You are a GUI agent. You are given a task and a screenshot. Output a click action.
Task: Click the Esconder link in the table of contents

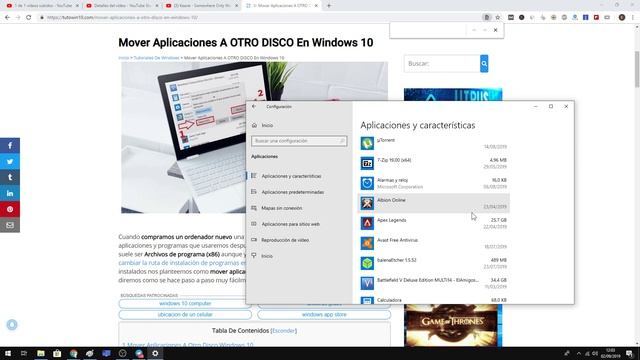point(284,331)
